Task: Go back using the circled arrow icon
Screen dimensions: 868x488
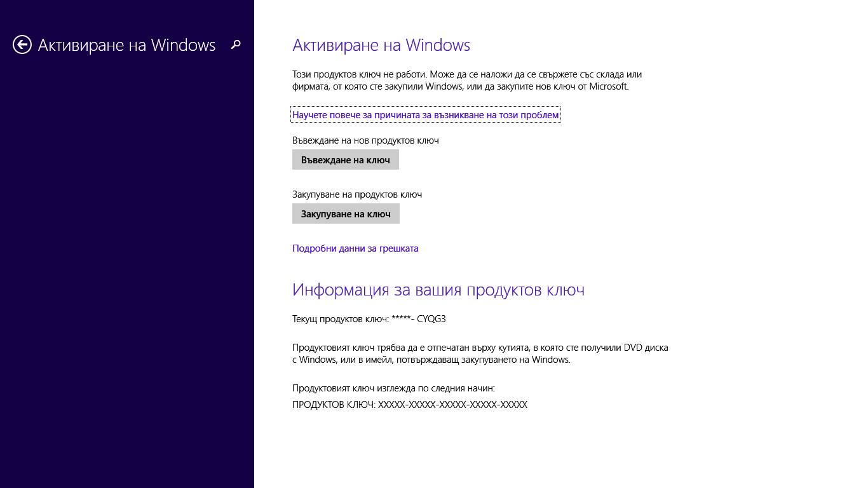Action: pyautogui.click(x=22, y=44)
